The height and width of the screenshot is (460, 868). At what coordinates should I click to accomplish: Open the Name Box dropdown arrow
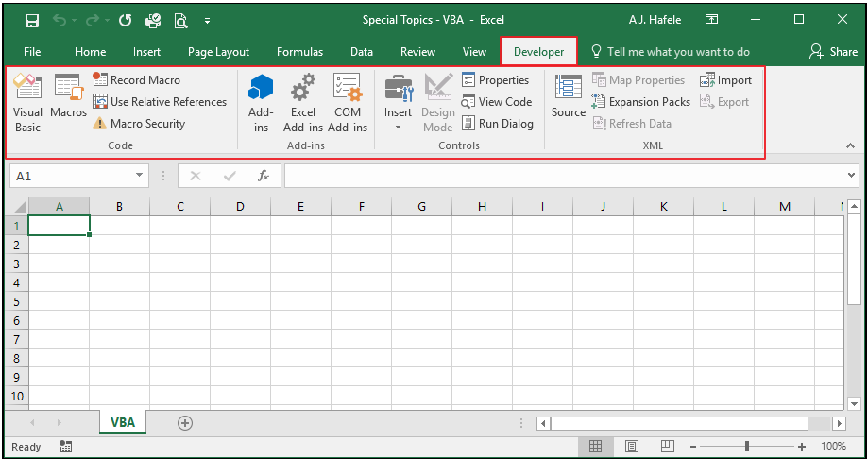tap(139, 176)
